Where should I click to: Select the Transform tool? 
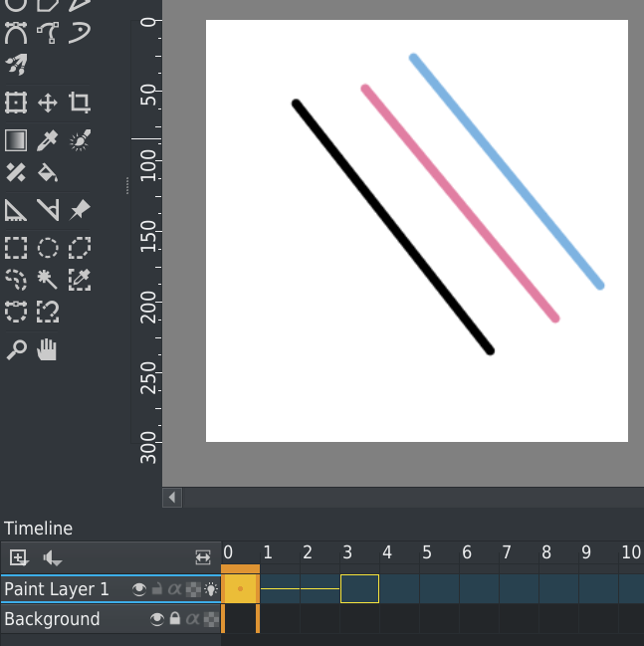pyautogui.click(x=16, y=103)
